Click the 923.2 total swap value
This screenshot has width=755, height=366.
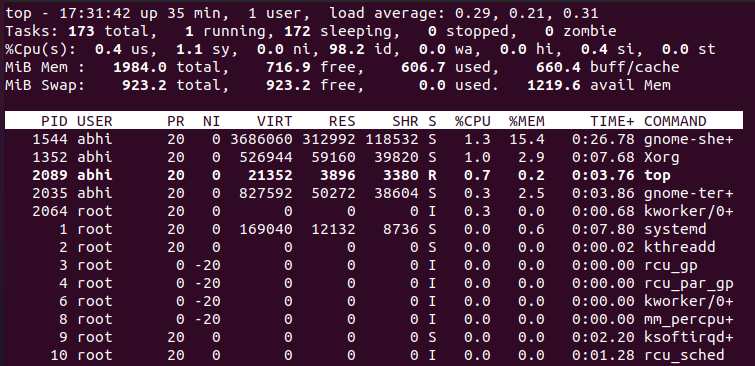click(x=144, y=85)
